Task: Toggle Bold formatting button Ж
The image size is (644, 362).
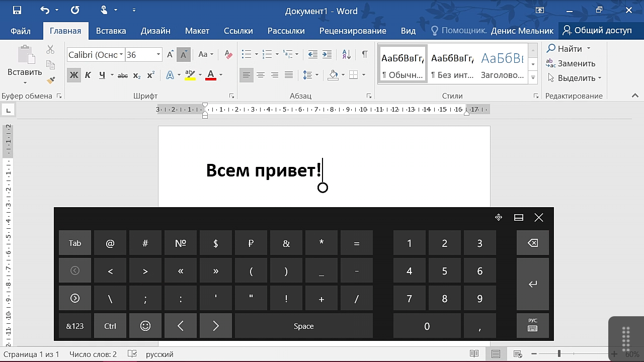Action: 74,75
